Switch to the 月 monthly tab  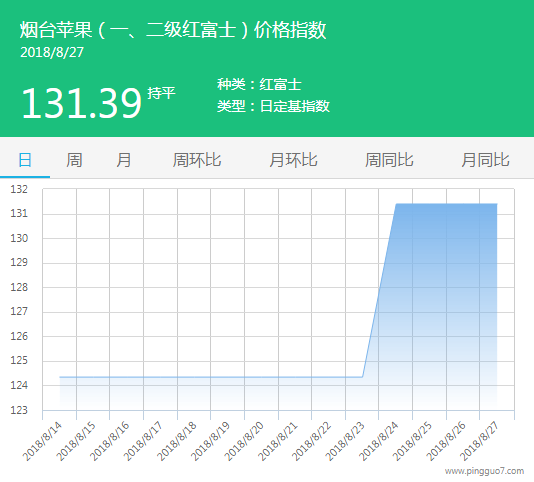click(123, 160)
